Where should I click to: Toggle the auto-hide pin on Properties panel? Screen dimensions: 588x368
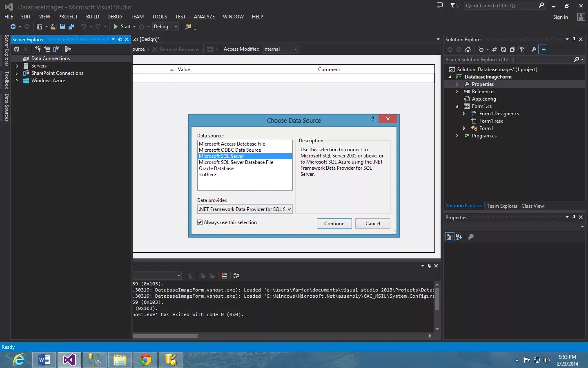(574, 217)
